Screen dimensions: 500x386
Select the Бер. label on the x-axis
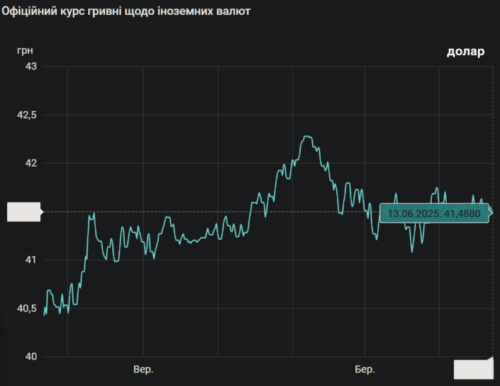[x=365, y=369]
